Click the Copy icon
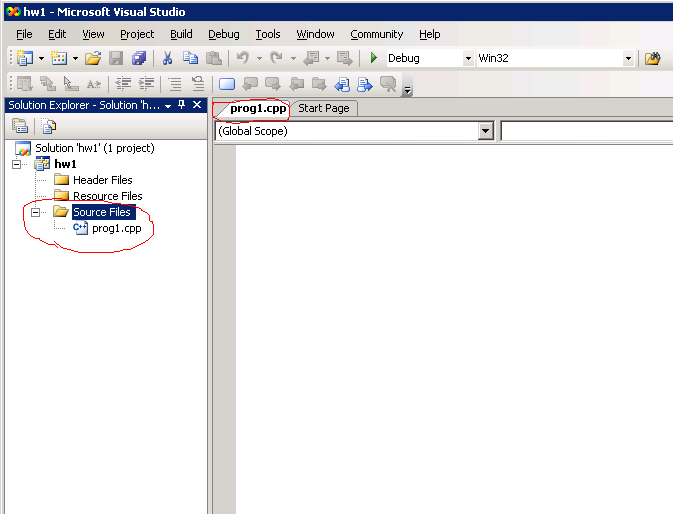This screenshot has width=683, height=514. [x=190, y=58]
